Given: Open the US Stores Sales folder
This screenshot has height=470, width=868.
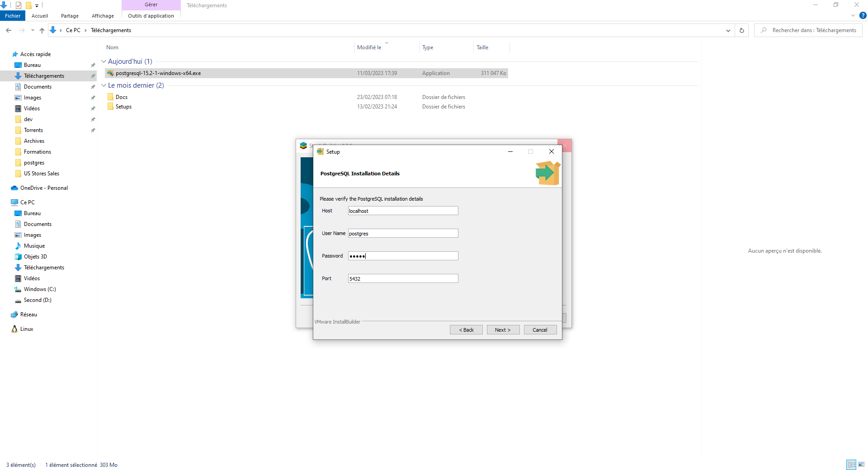Looking at the screenshot, I should coord(41,174).
